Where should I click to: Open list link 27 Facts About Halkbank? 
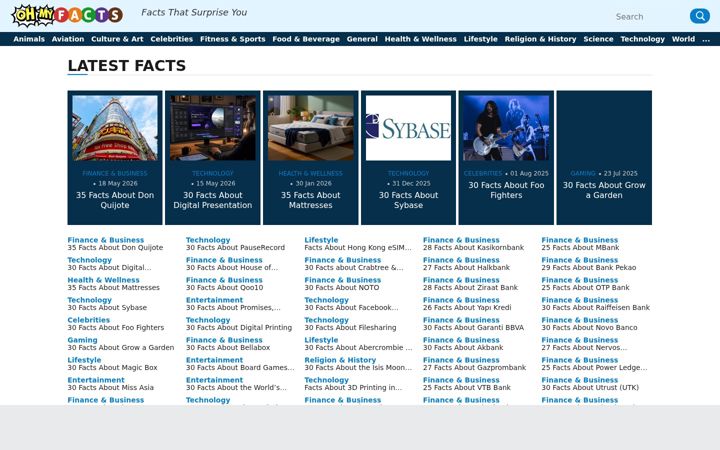[x=466, y=267]
